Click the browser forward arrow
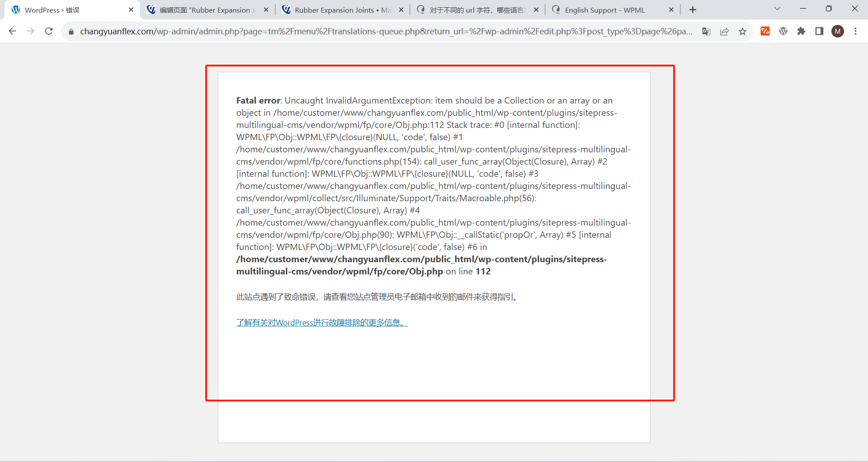868x462 pixels. 30,31
